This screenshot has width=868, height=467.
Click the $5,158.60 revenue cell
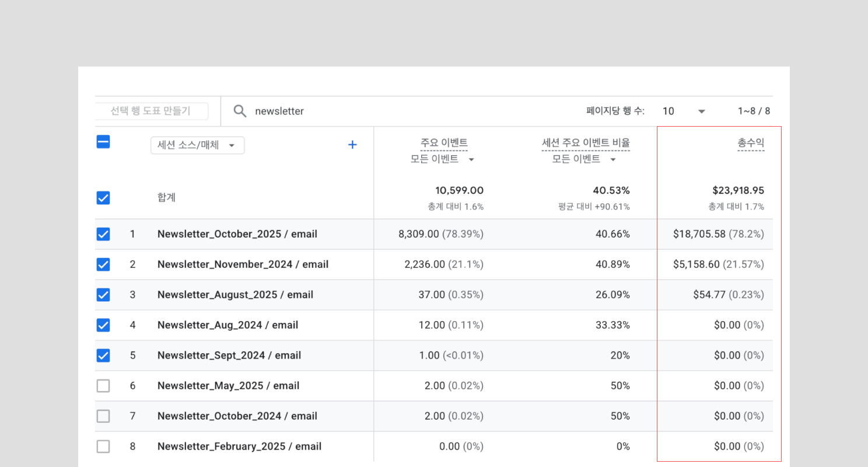coord(718,264)
